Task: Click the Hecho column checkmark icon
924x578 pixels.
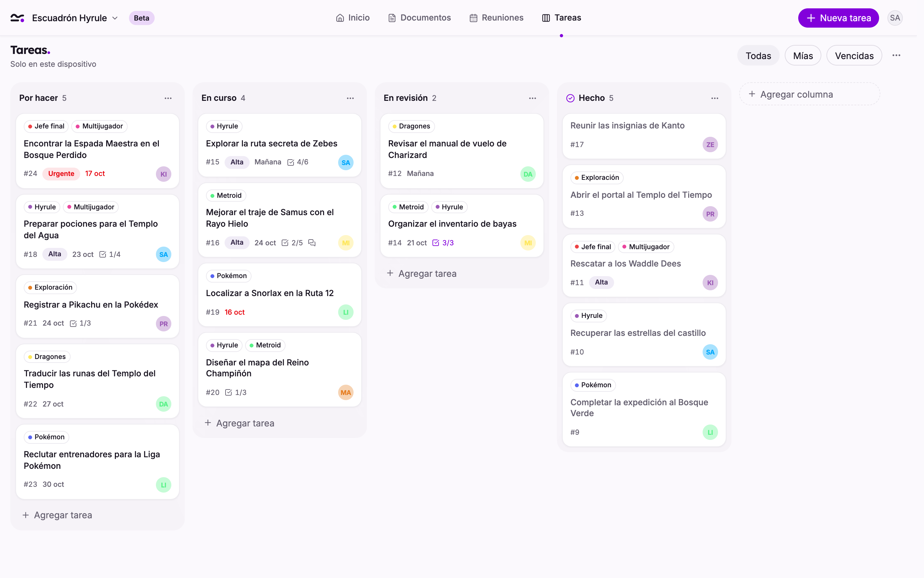Action: tap(570, 98)
